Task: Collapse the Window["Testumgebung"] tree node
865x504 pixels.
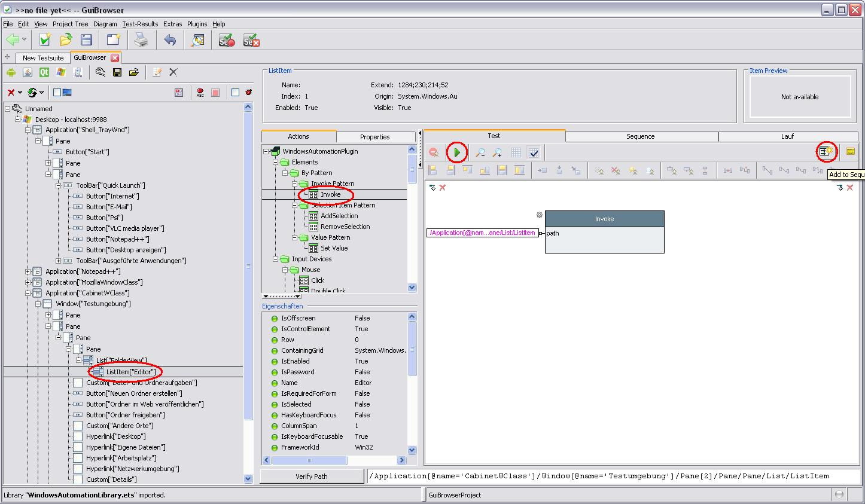Action: click(38, 304)
